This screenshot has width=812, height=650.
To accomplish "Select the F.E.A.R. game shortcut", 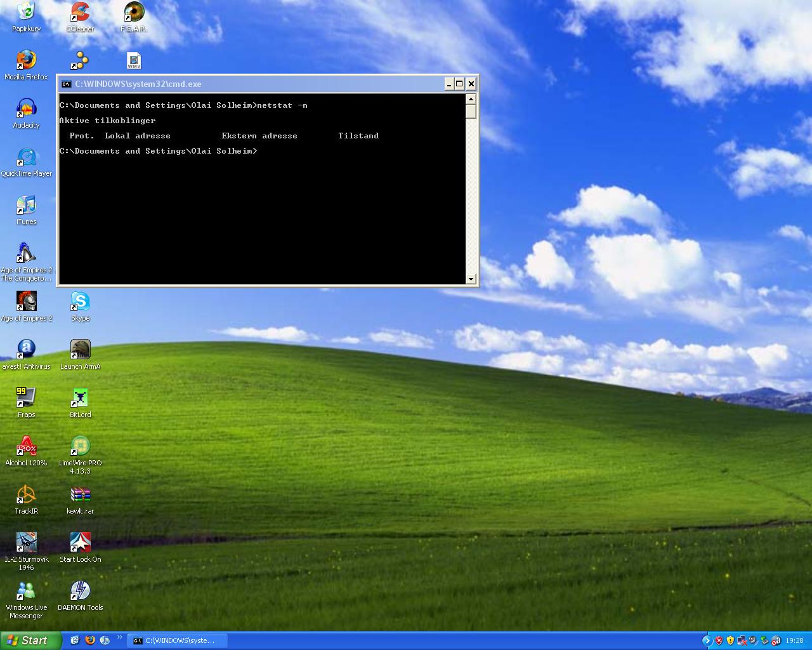I will (134, 17).
